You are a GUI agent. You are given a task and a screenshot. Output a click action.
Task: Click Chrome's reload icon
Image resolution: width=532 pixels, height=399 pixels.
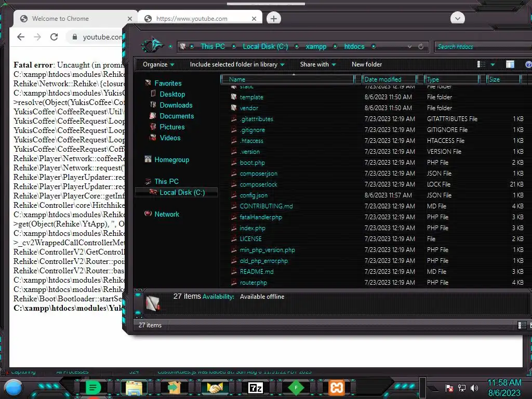(54, 37)
